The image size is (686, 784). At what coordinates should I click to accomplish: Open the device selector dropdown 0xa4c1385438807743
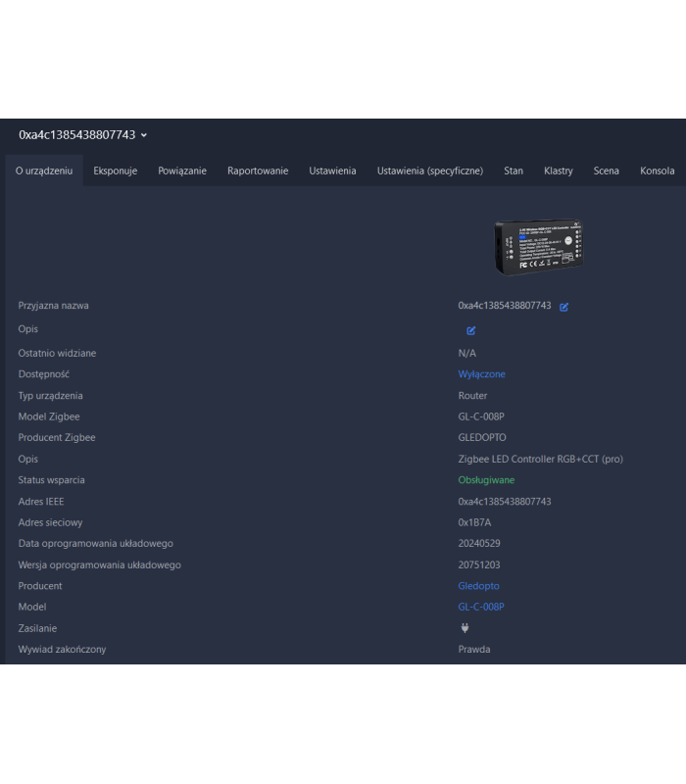(x=83, y=135)
